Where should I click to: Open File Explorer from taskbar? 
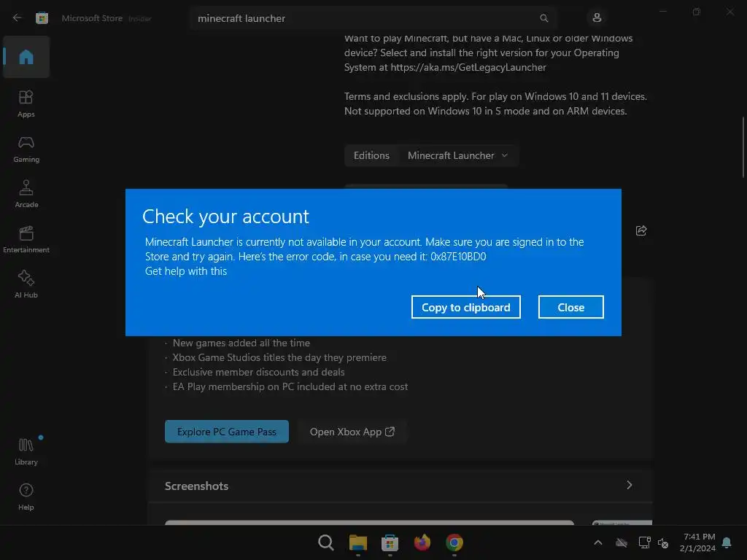point(357,542)
